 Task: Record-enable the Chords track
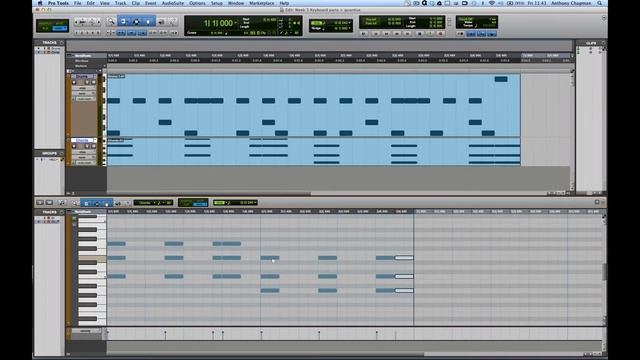pyautogui.click(x=74, y=146)
